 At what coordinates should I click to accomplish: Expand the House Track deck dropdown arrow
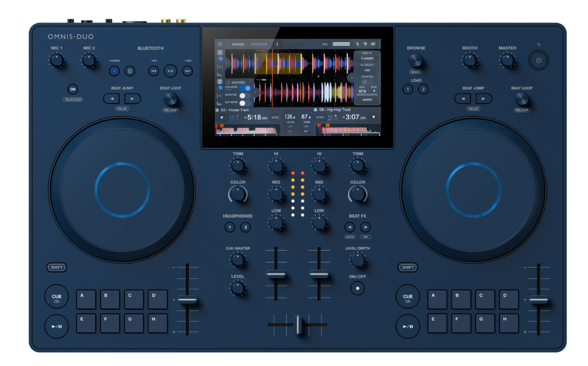pos(222,118)
